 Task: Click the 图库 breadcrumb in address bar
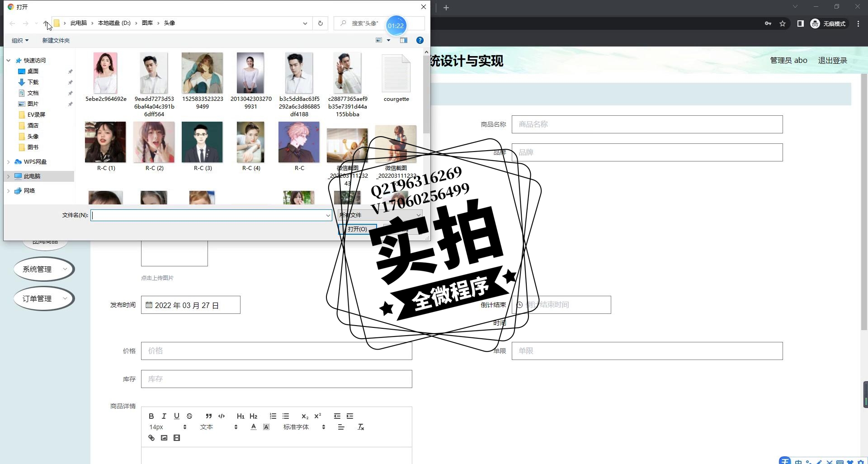(x=147, y=23)
